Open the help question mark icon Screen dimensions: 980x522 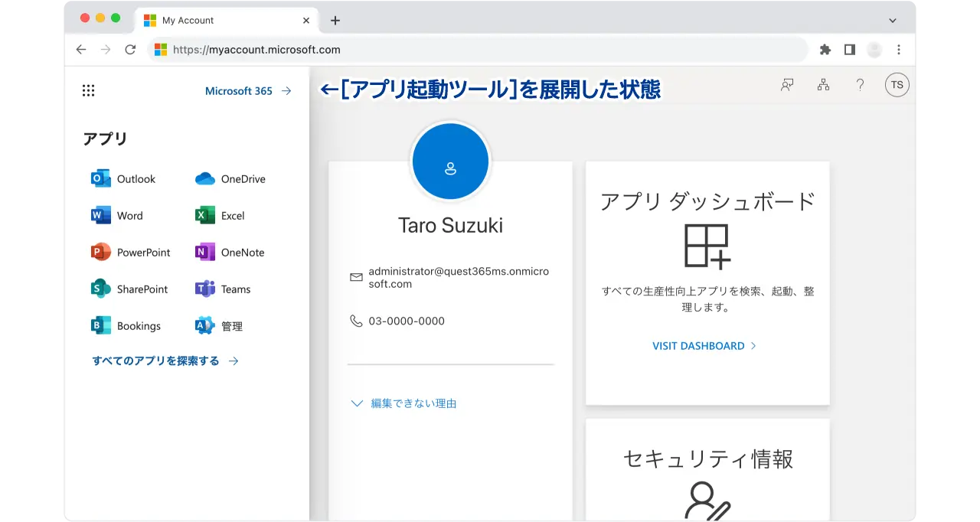click(x=860, y=85)
